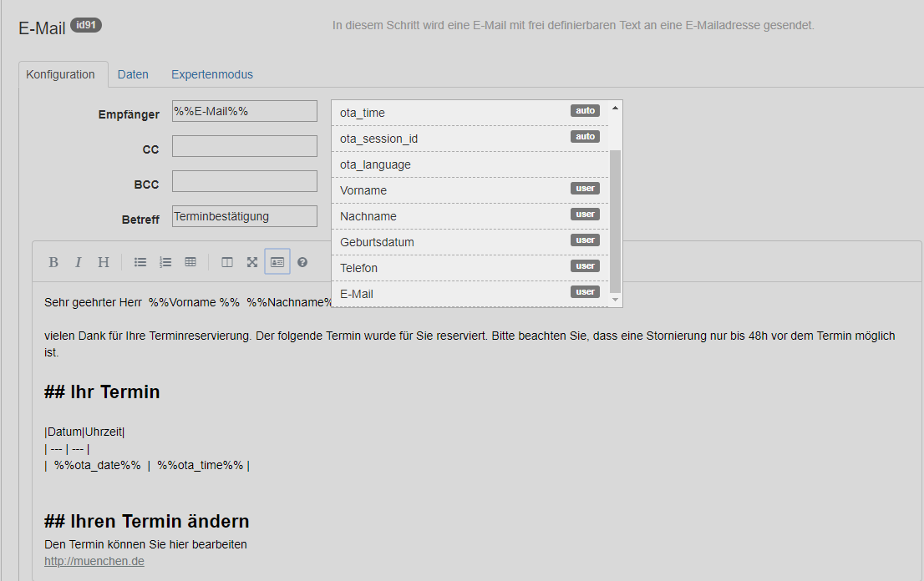This screenshot has width=924, height=581.
Task: Insert a table via toolbar icon
Action: click(x=190, y=262)
